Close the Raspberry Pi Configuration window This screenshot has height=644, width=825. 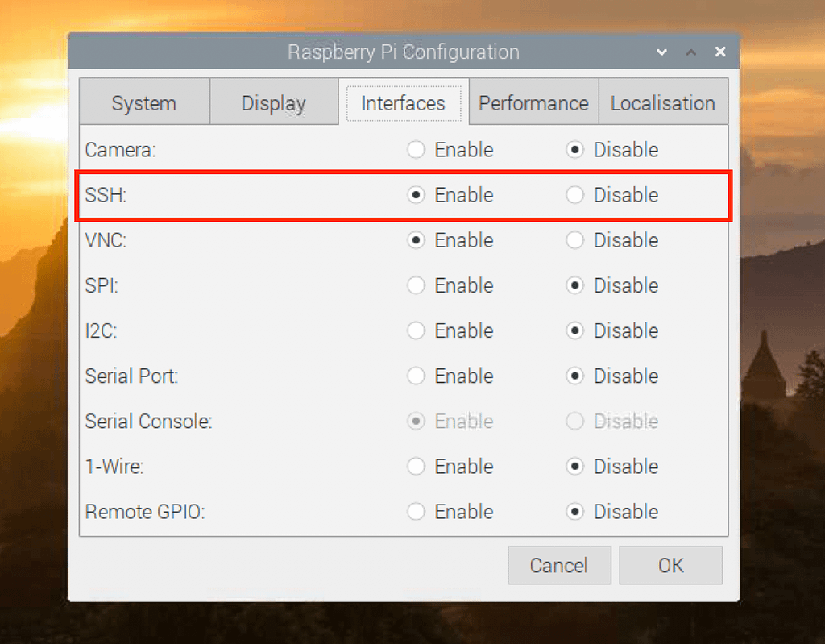point(720,52)
